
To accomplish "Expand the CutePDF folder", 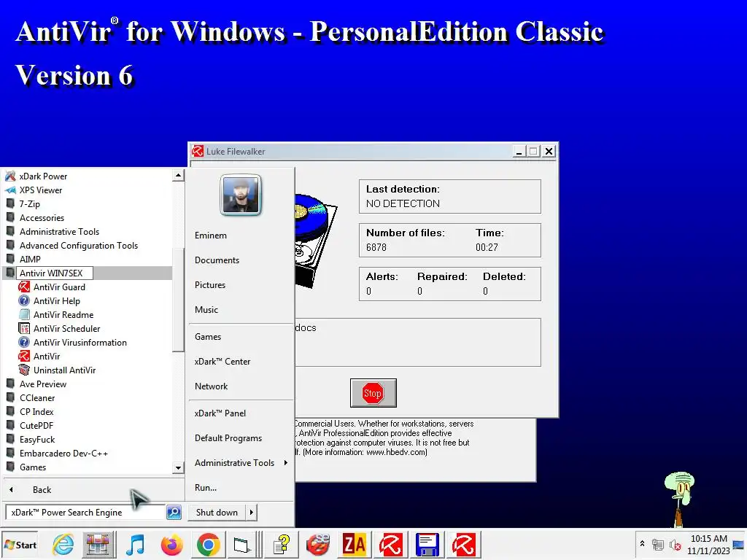I will coord(36,425).
